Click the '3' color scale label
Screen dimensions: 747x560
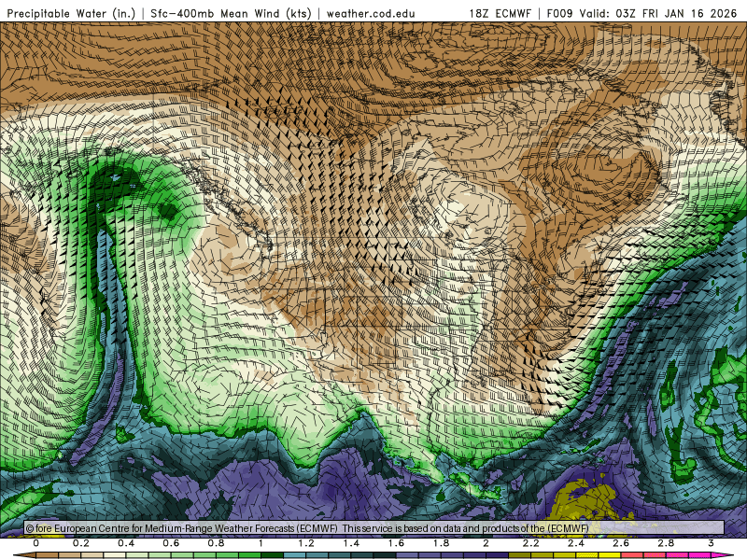[711, 543]
